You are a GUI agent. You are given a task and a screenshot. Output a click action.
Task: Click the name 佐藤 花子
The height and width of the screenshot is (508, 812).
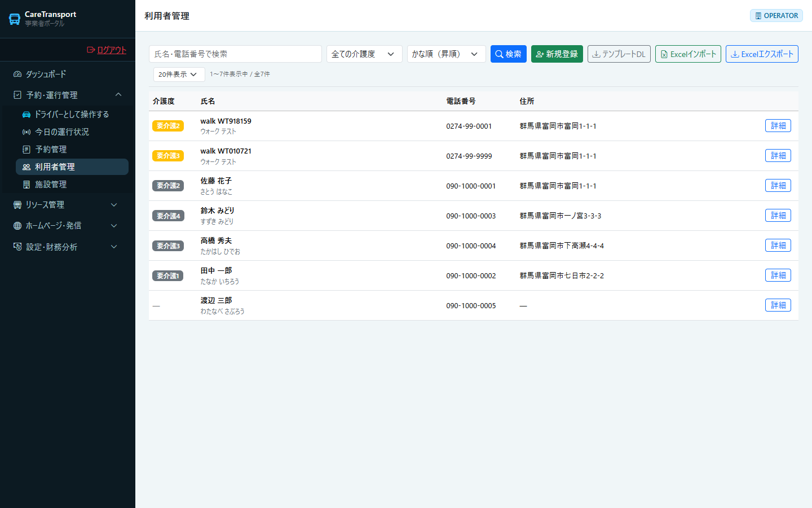point(216,181)
